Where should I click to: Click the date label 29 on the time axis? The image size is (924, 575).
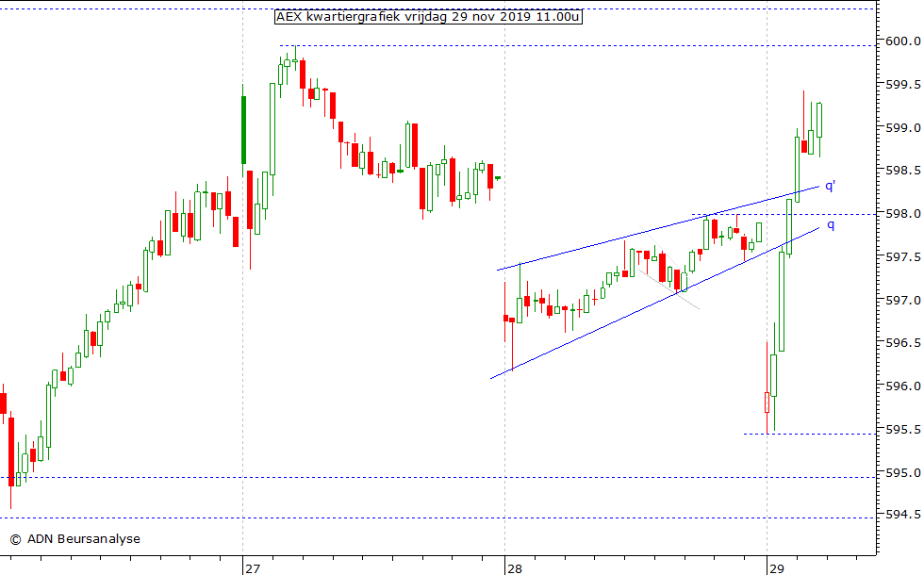776,568
